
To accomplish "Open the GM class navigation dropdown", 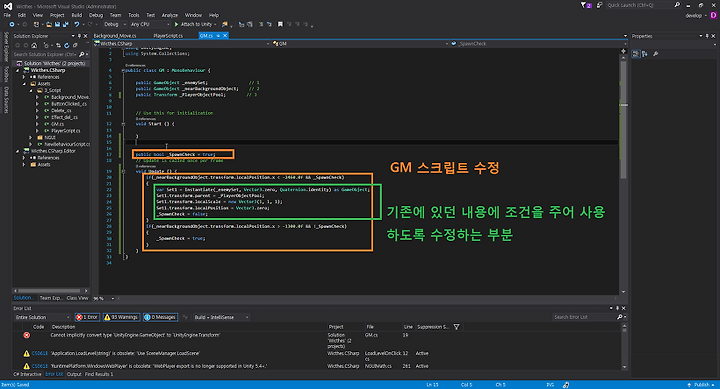I will pos(360,44).
